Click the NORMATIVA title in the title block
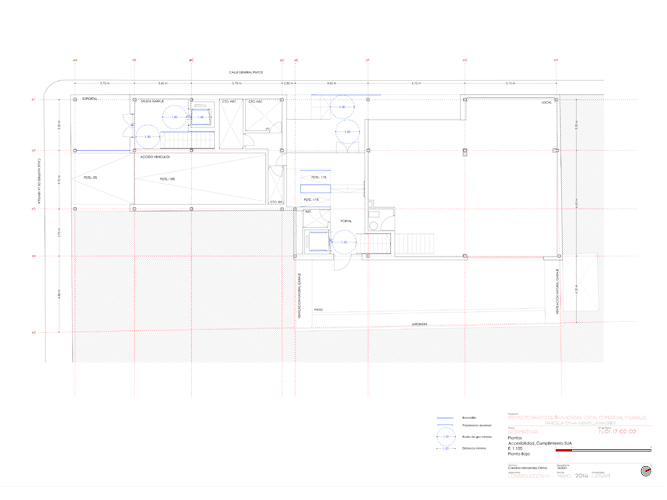667x500 pixels. (x=523, y=431)
